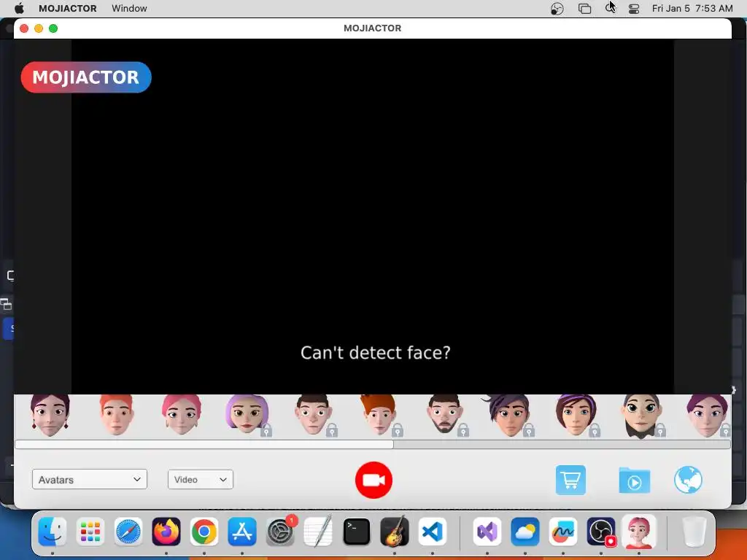The image size is (747, 560).
Task: Open the Trash from the Dock
Action: tap(694, 532)
